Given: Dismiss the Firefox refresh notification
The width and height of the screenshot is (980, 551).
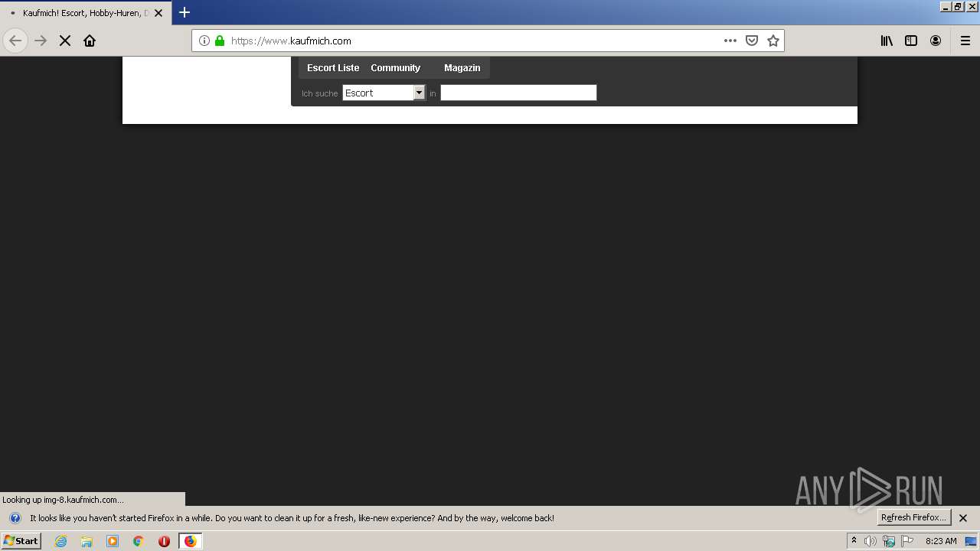Looking at the screenshot, I should (x=963, y=518).
